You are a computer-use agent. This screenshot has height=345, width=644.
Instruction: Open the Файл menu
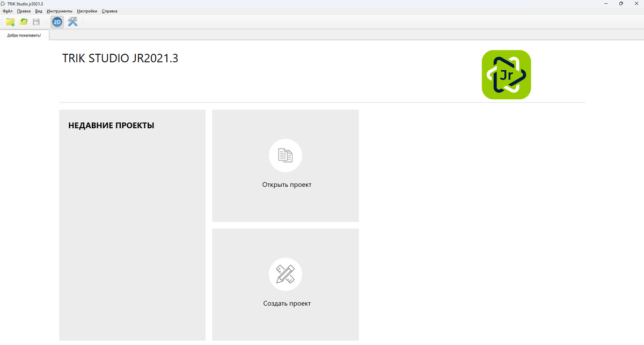point(8,11)
